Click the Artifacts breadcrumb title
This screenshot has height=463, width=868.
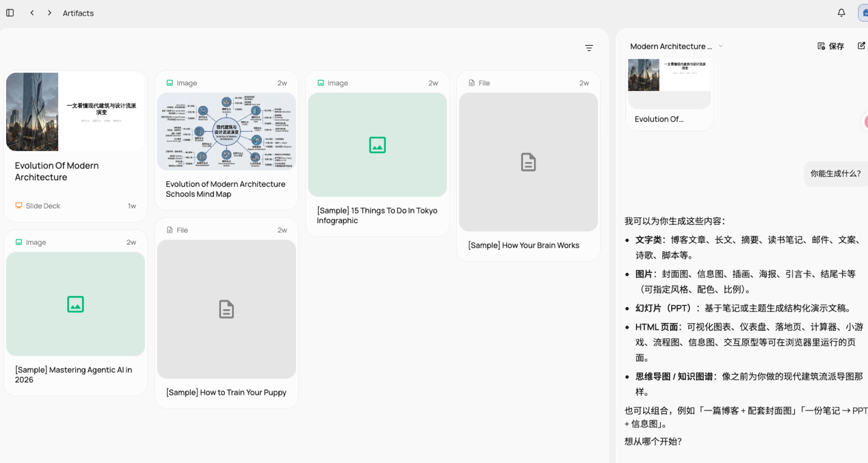pos(78,13)
